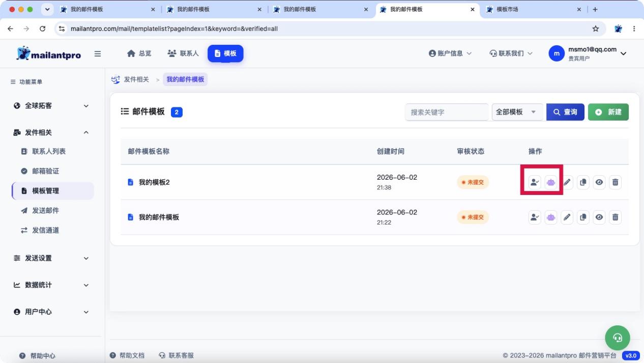
Task: Expand the 账户信息 dropdown
Action: click(450, 53)
